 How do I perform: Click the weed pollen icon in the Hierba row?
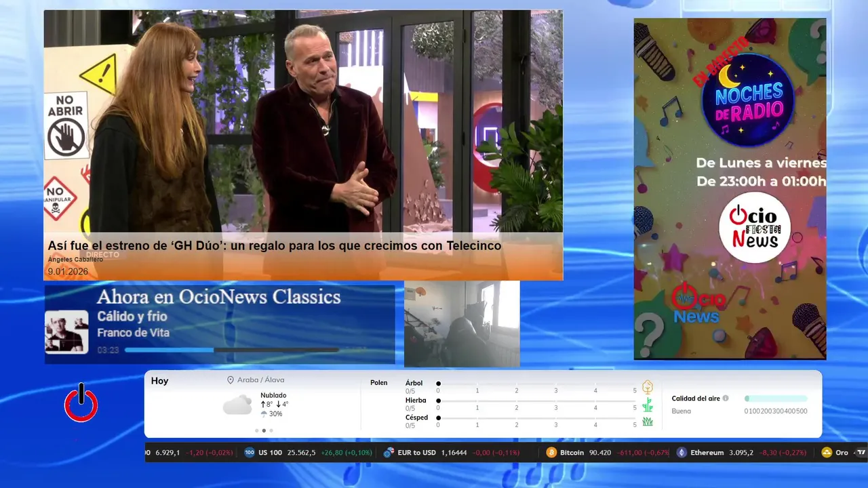[x=648, y=405]
